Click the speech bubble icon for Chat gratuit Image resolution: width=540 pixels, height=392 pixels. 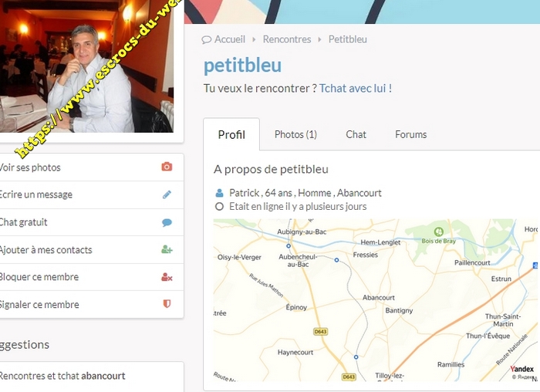tap(167, 222)
